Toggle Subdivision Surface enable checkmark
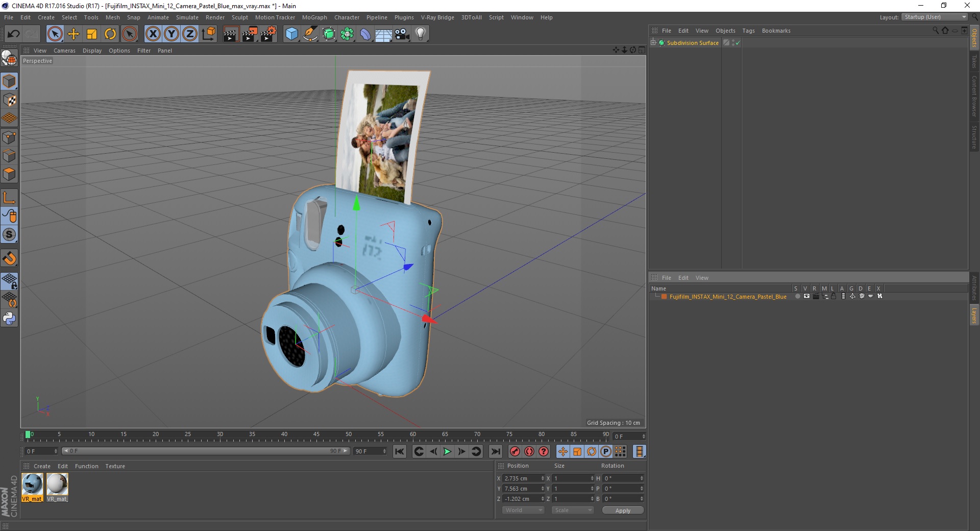This screenshot has height=531, width=980. [738, 43]
